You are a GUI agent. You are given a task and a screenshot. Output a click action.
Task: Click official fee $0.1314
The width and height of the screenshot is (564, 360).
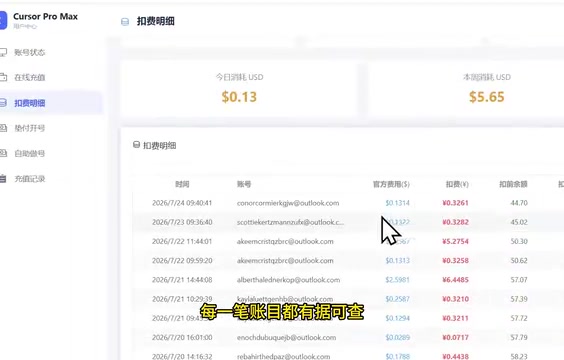pos(397,203)
